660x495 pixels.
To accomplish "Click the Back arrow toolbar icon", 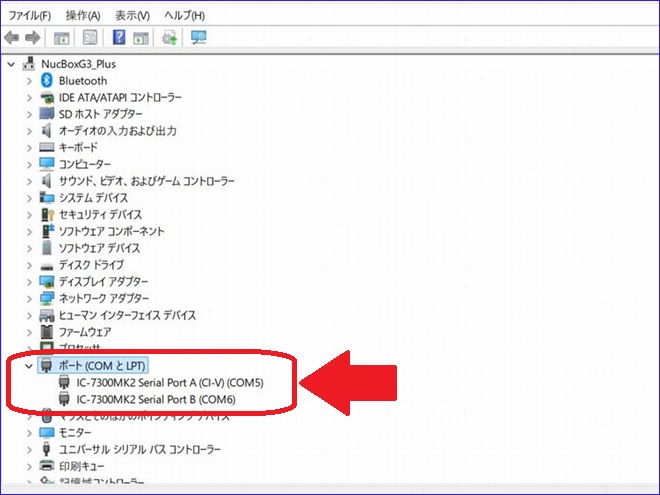I will 12,38.
